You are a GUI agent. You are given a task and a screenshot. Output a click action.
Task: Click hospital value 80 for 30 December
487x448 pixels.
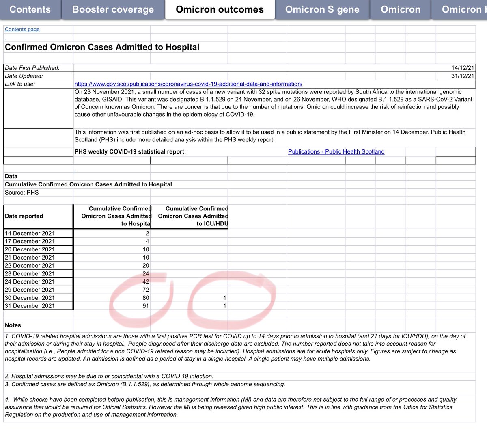tap(112, 298)
